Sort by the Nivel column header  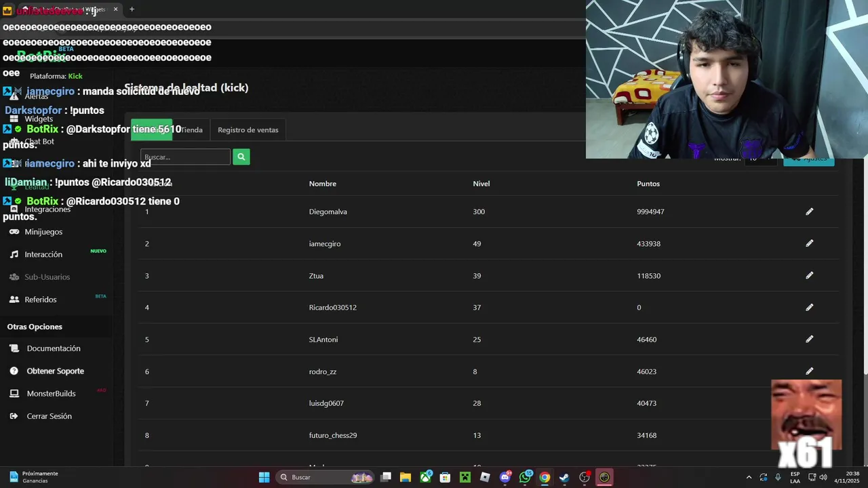point(481,184)
